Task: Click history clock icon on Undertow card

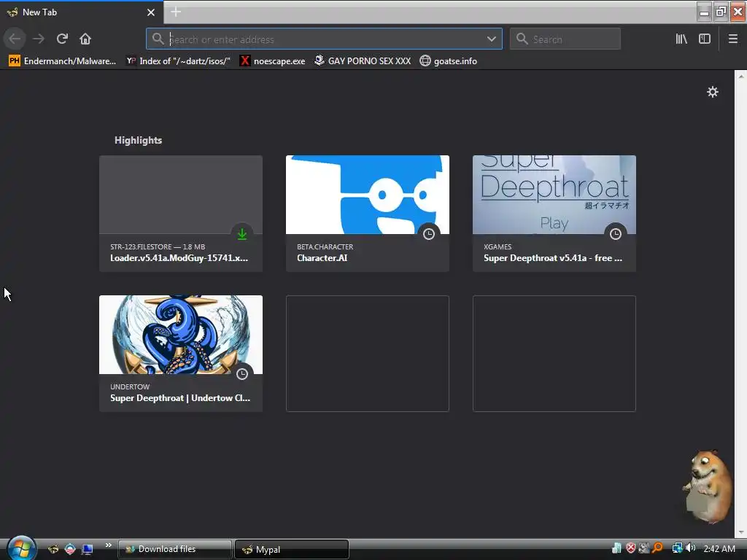Action: pos(242,374)
